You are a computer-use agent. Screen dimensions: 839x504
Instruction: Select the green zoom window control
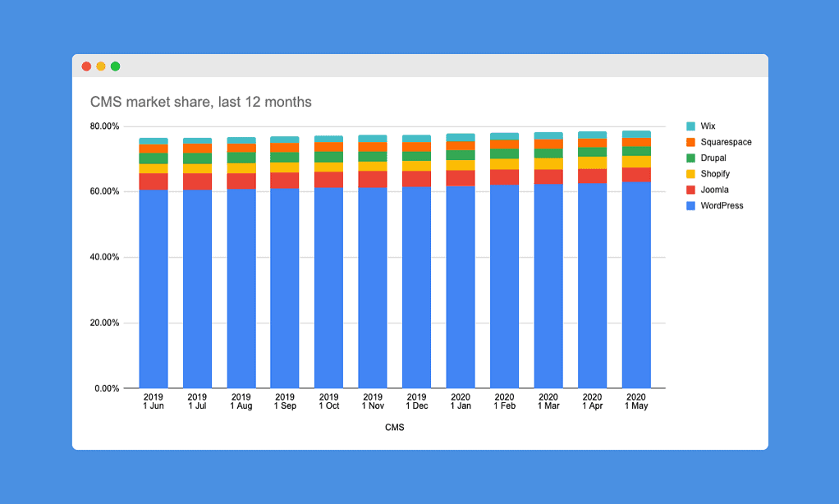115,66
